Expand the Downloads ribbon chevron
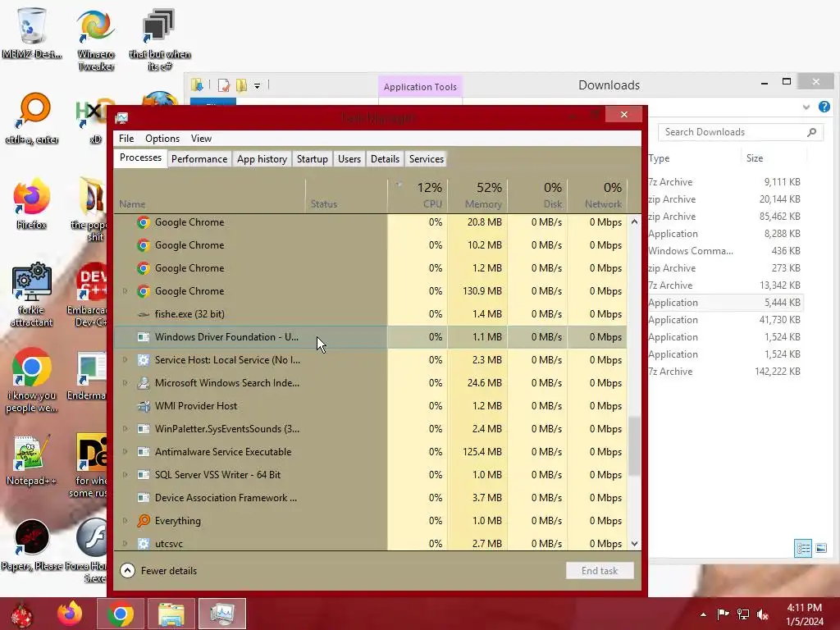840x630 pixels. 806,107
